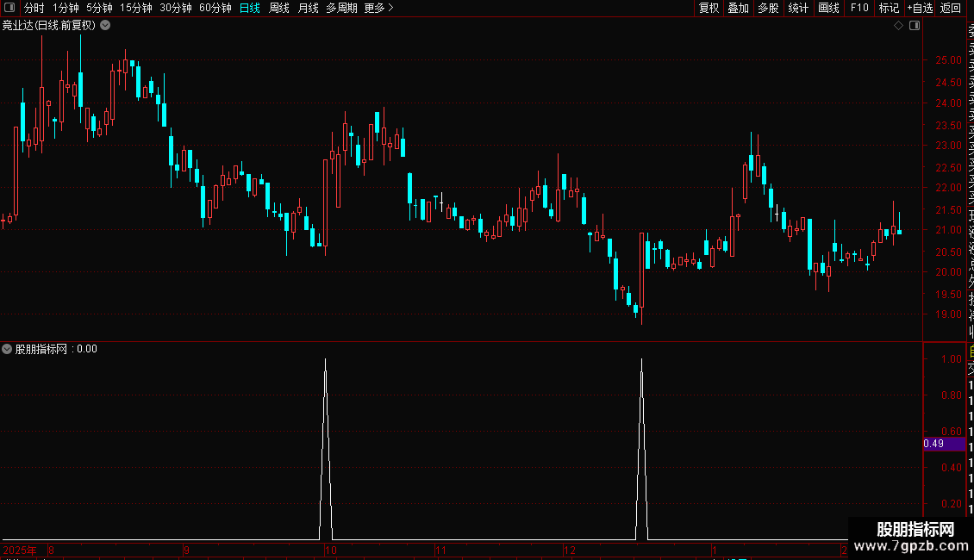Click month 10 on the time axis

(330, 550)
